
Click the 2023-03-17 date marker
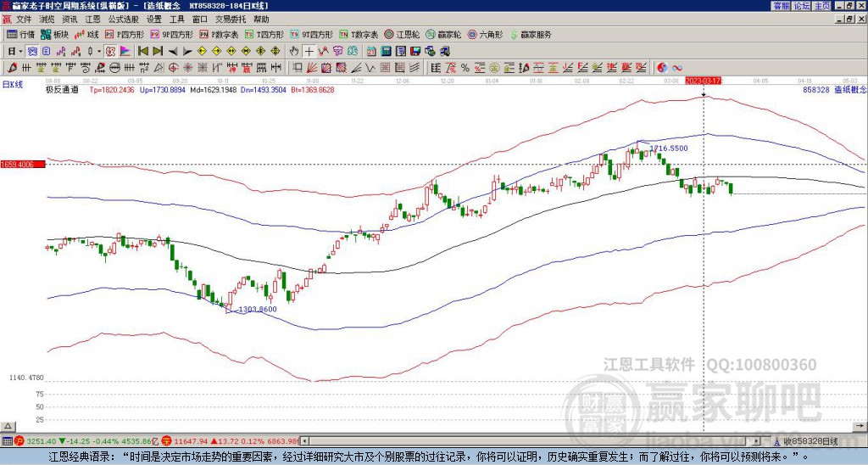click(704, 81)
